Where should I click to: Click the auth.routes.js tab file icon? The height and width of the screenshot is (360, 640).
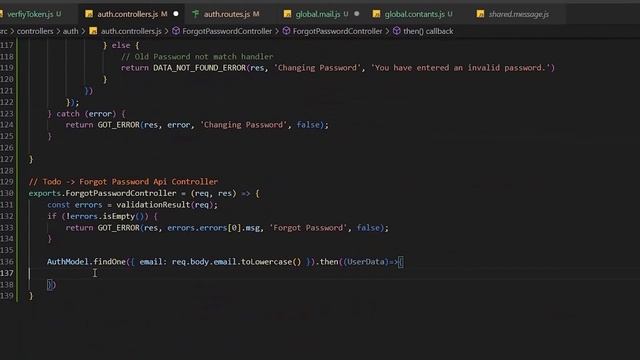pos(196,14)
